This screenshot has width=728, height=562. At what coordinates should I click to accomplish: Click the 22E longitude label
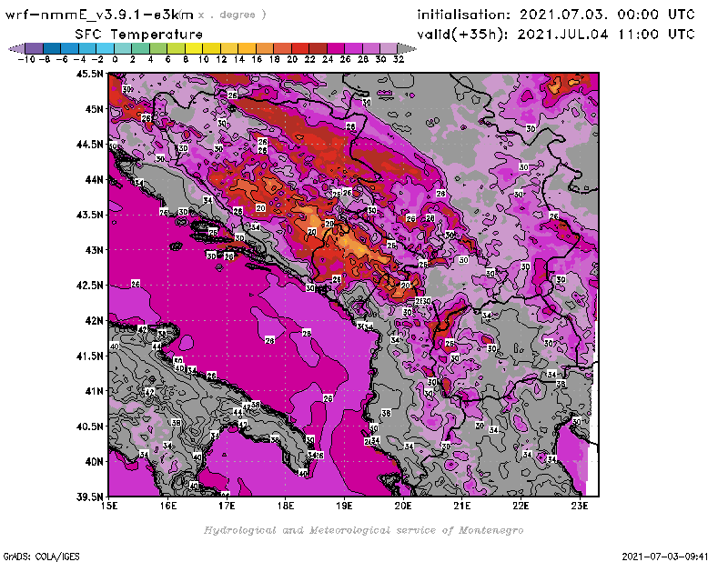[521, 506]
